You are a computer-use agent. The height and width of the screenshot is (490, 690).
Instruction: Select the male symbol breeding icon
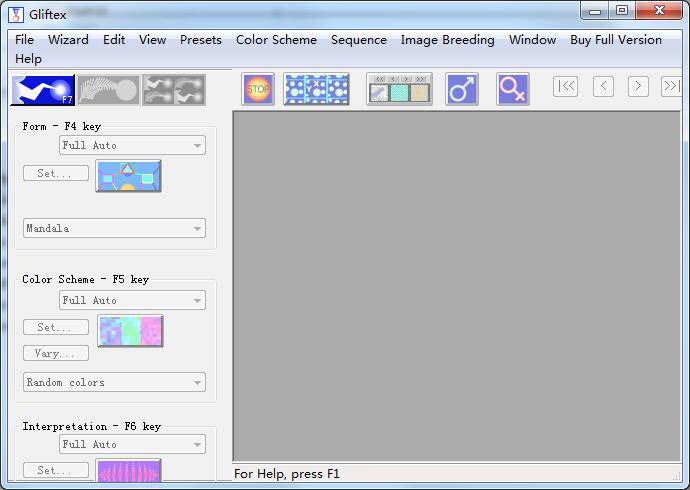pyautogui.click(x=461, y=89)
